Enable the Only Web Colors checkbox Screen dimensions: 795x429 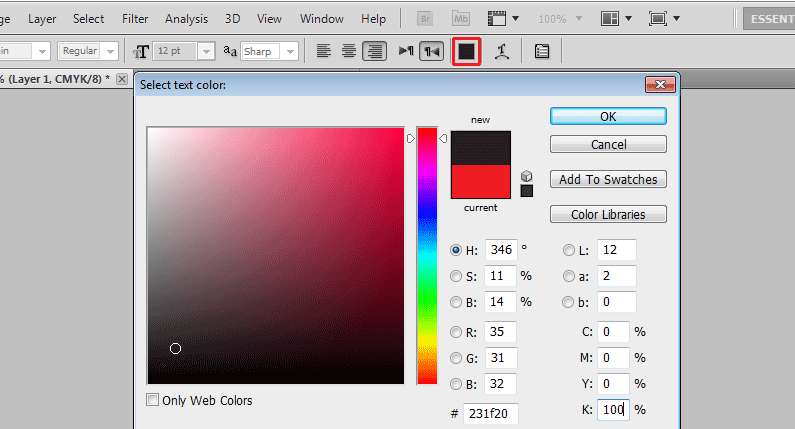coord(152,400)
